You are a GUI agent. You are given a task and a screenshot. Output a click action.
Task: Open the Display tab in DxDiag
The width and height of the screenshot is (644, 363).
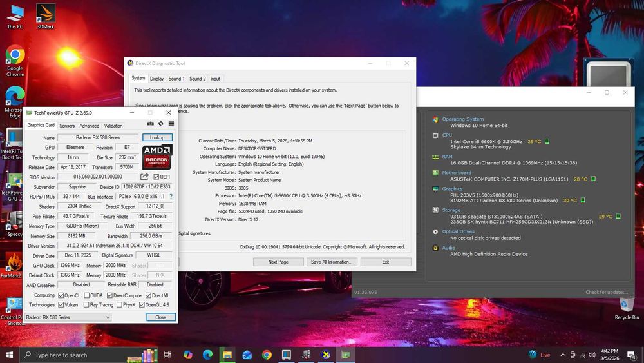point(156,79)
